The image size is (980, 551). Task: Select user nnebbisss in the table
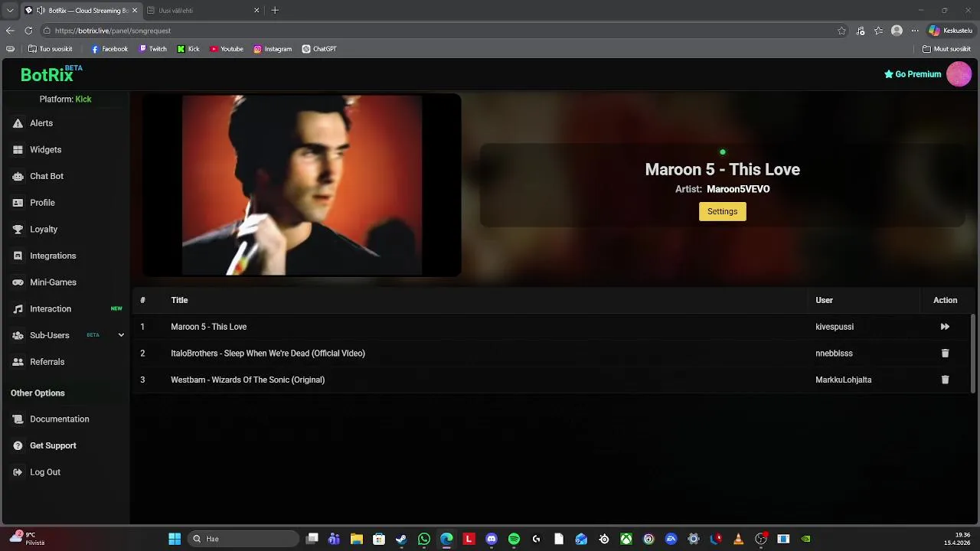click(834, 354)
